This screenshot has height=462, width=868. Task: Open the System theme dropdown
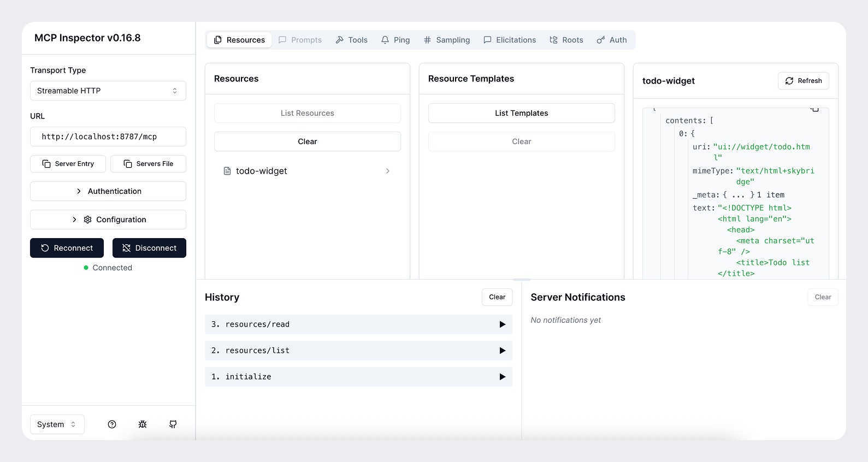[x=57, y=424]
